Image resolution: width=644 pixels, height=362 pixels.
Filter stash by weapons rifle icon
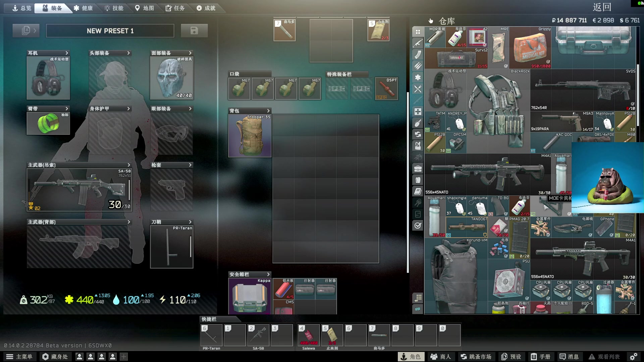pos(418,43)
